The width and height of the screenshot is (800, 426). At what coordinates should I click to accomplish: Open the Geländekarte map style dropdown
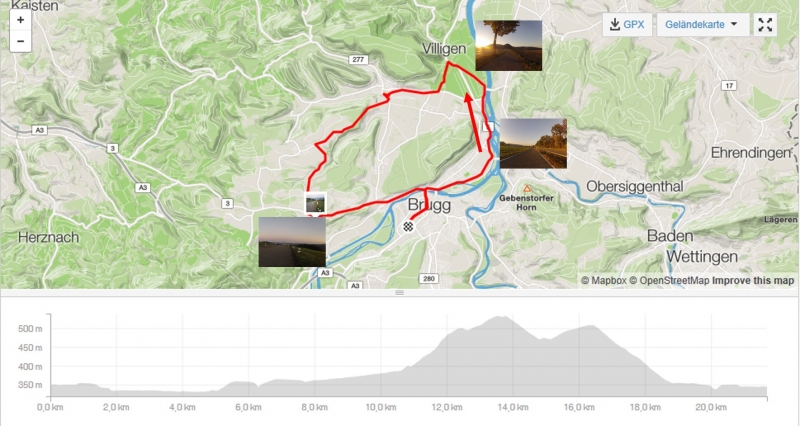pos(702,24)
